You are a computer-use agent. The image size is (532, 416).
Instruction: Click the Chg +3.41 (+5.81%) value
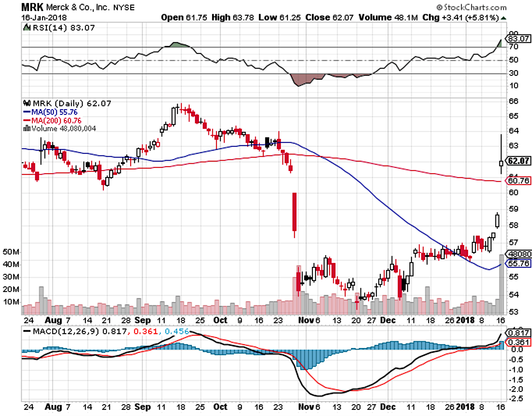pyautogui.click(x=461, y=18)
